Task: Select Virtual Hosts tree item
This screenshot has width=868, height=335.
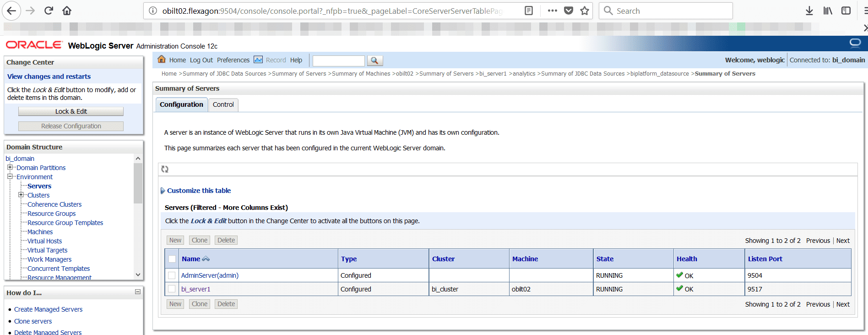Action: pyautogui.click(x=44, y=241)
